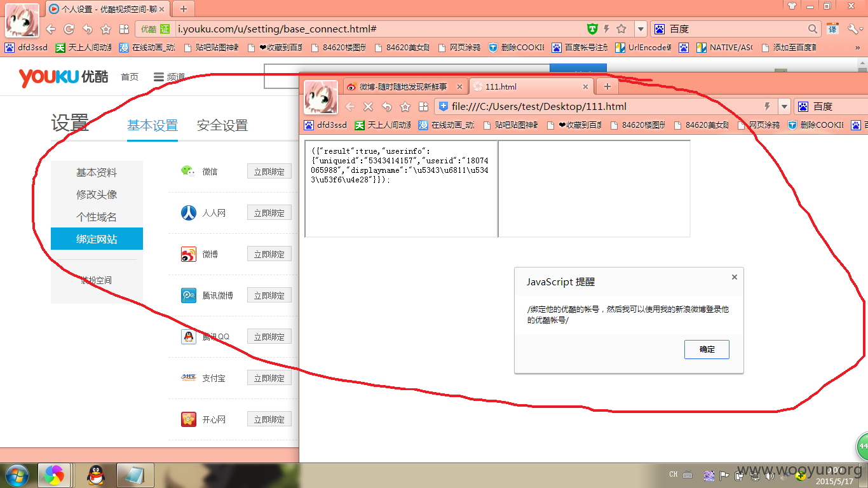Open the 百度帐号注册 bookmark

(x=580, y=48)
